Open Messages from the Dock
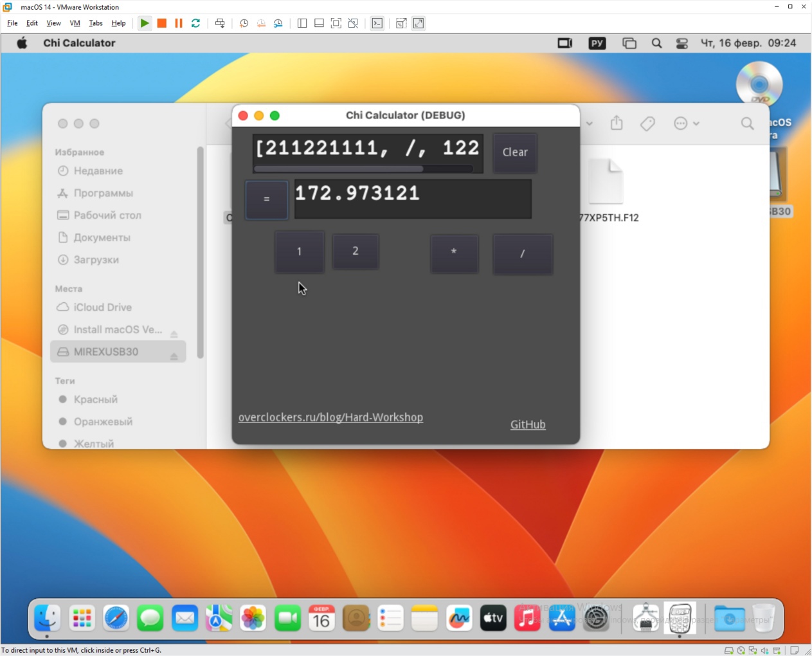Screen dimensions: 812x656 [x=150, y=618]
